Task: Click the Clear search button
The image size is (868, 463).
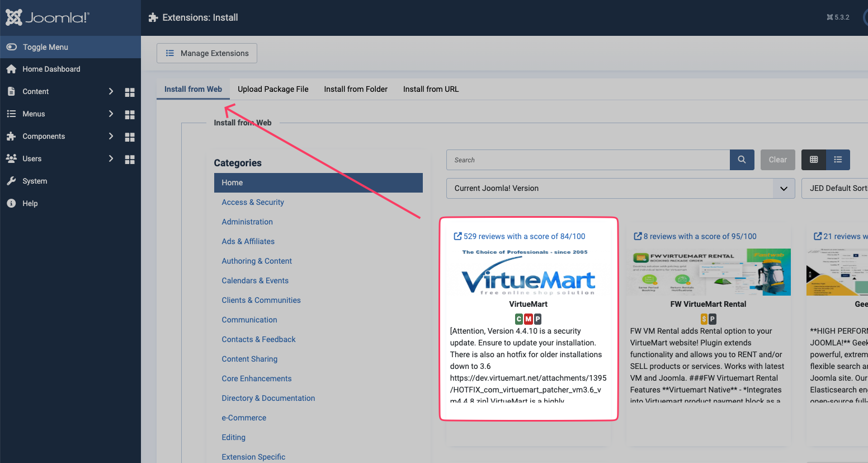Action: coord(778,160)
